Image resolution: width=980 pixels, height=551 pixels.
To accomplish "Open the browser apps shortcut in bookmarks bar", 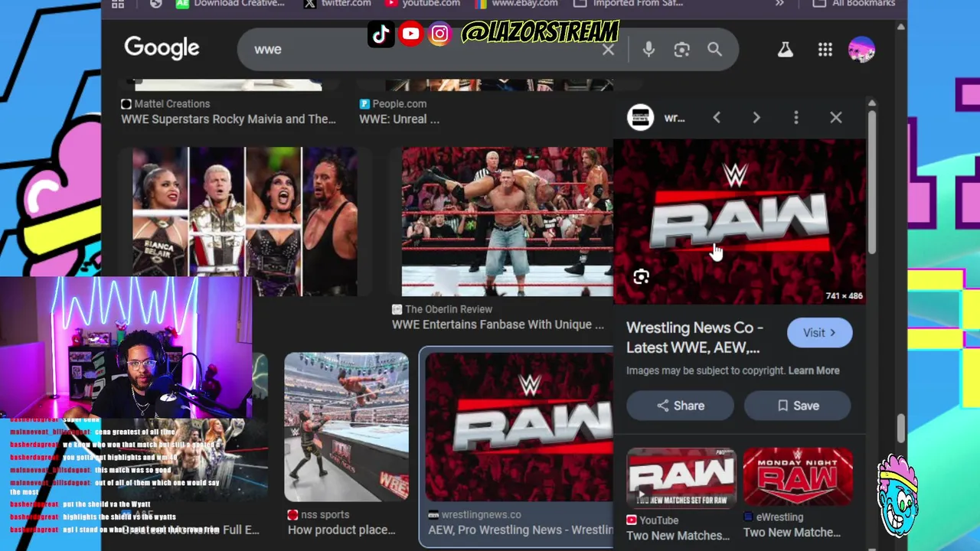I will click(118, 4).
